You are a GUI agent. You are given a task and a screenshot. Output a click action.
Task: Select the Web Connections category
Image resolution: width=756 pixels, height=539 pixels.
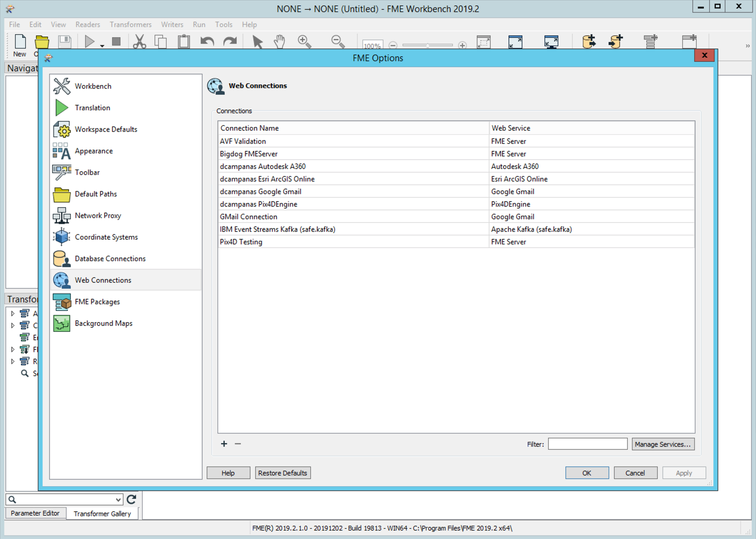126,280
